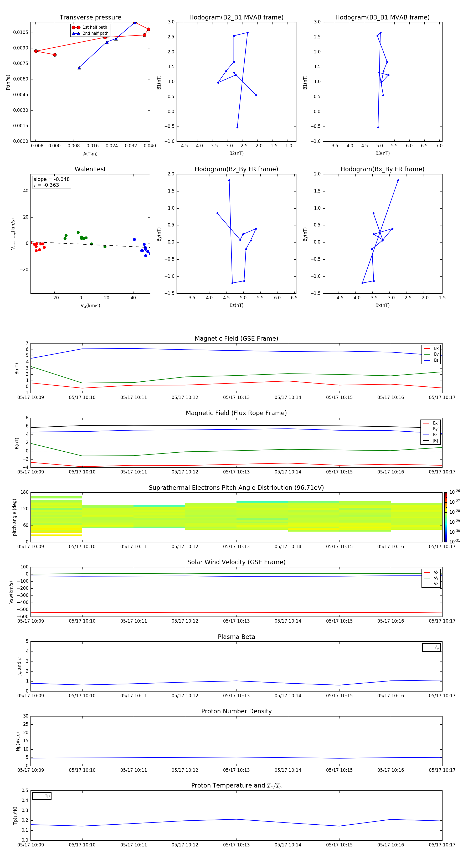Click '05/17 10:13' tick under Plasma Beta plot
The width and height of the screenshot is (473, 868).
(236, 695)
